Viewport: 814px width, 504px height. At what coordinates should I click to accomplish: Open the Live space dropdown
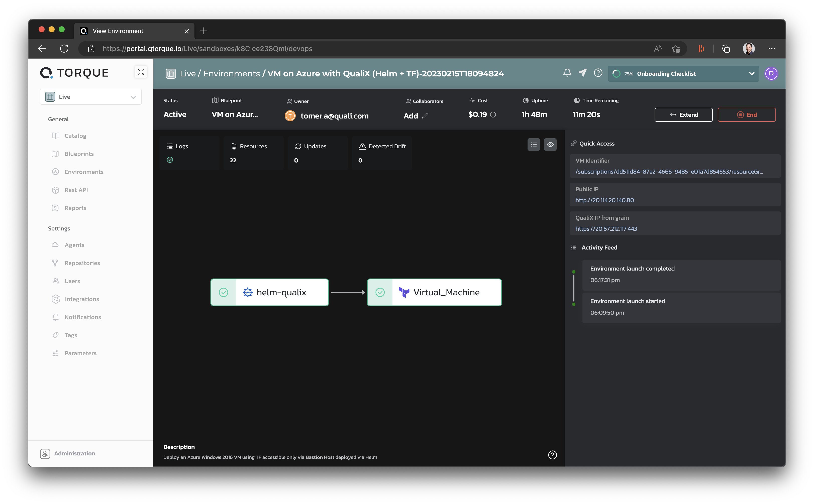[x=91, y=97]
